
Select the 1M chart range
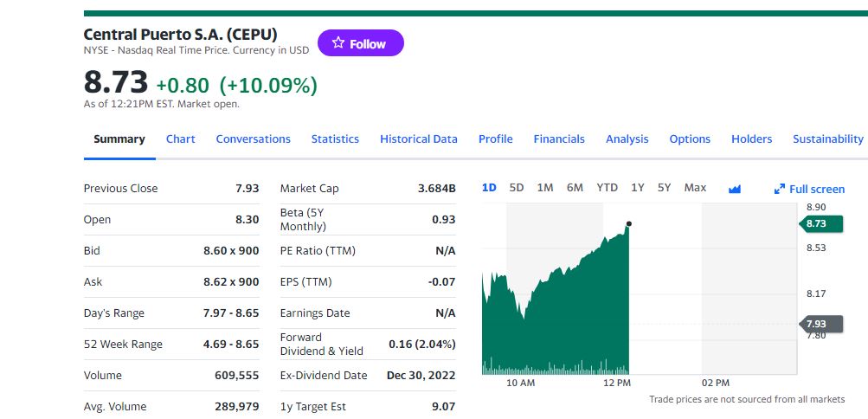545,188
